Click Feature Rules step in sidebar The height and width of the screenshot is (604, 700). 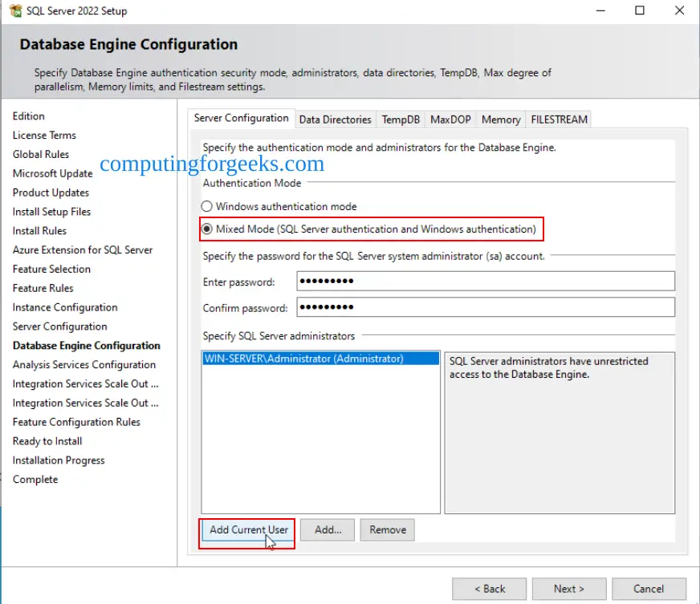point(43,288)
